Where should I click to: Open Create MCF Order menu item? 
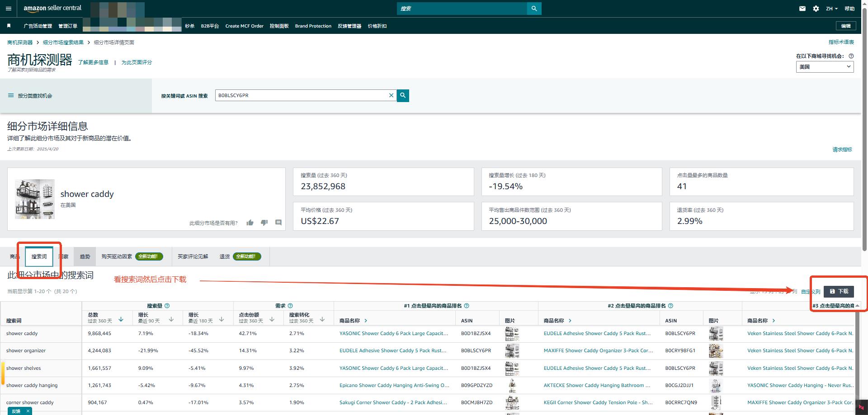[x=244, y=26]
